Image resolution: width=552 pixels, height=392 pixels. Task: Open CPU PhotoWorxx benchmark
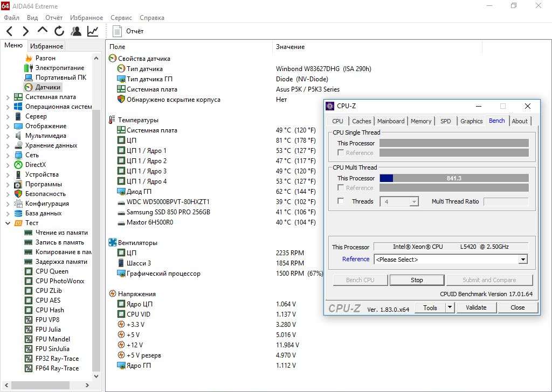(54, 281)
